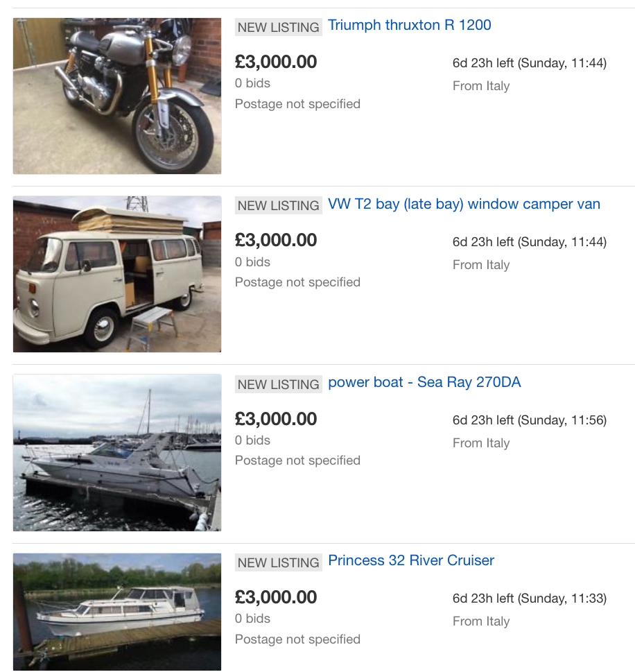Open the Triumph thruxton R 1200 listing title
This screenshot has width=635, height=672.
click(x=409, y=26)
